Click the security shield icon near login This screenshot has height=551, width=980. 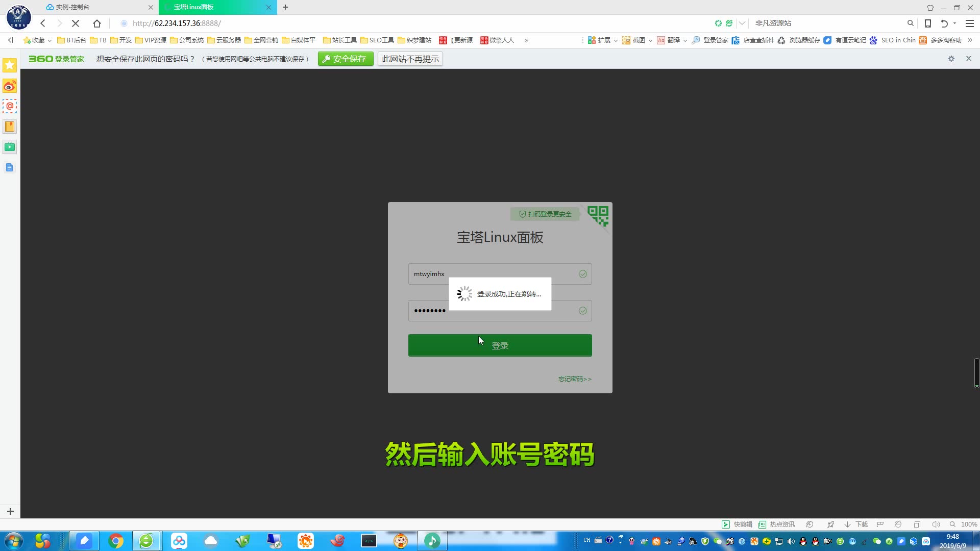[x=523, y=213]
